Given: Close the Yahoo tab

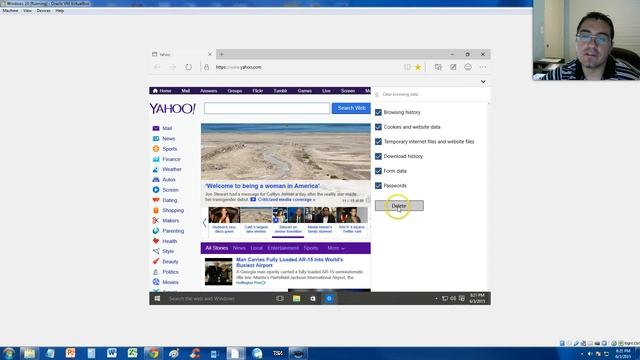Looking at the screenshot, I should tap(210, 54).
